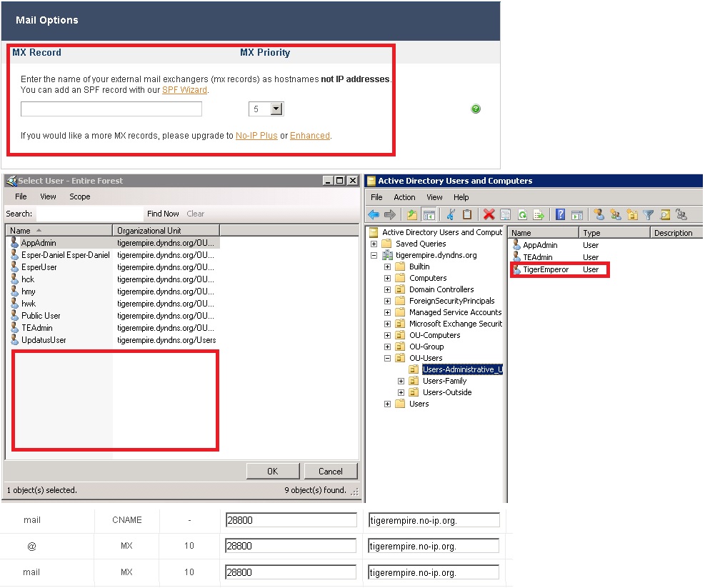
Task: Click the Export list toolbar icon
Action: point(539,214)
